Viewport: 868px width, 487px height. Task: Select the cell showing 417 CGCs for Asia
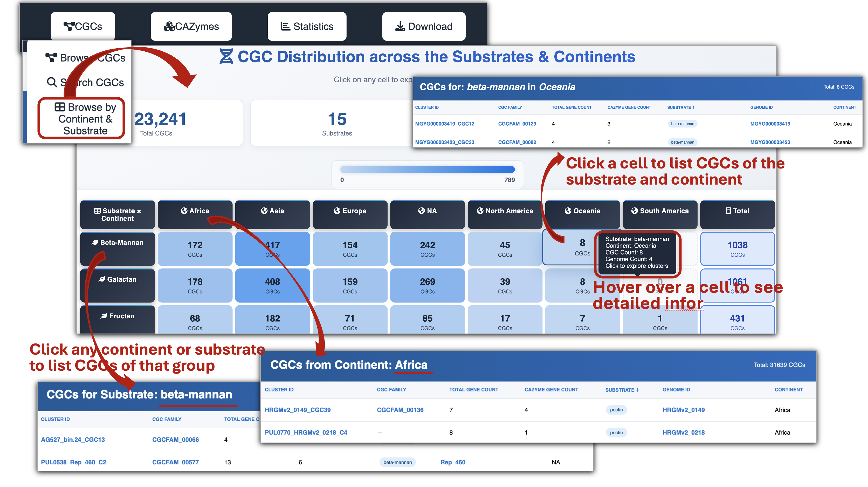coord(272,249)
